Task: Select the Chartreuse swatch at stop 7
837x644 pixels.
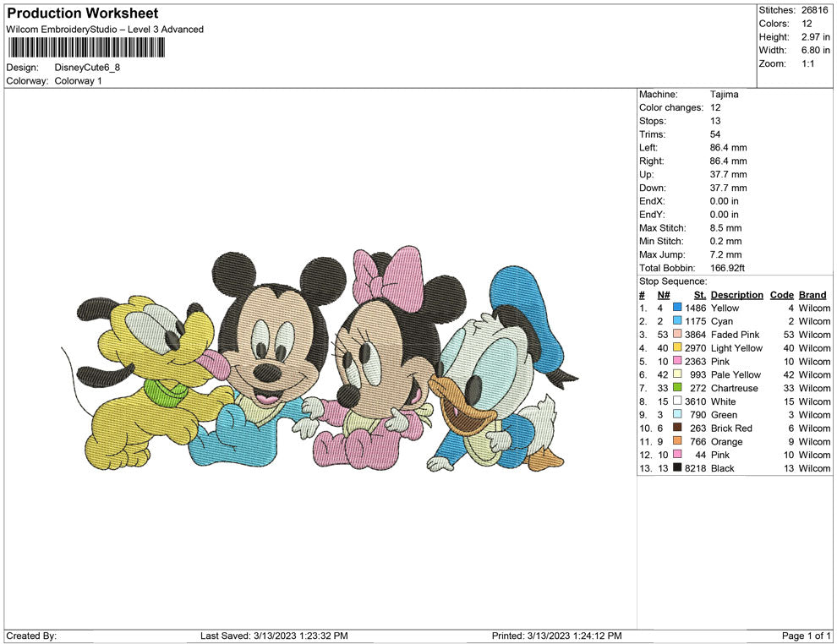Action: [676, 388]
